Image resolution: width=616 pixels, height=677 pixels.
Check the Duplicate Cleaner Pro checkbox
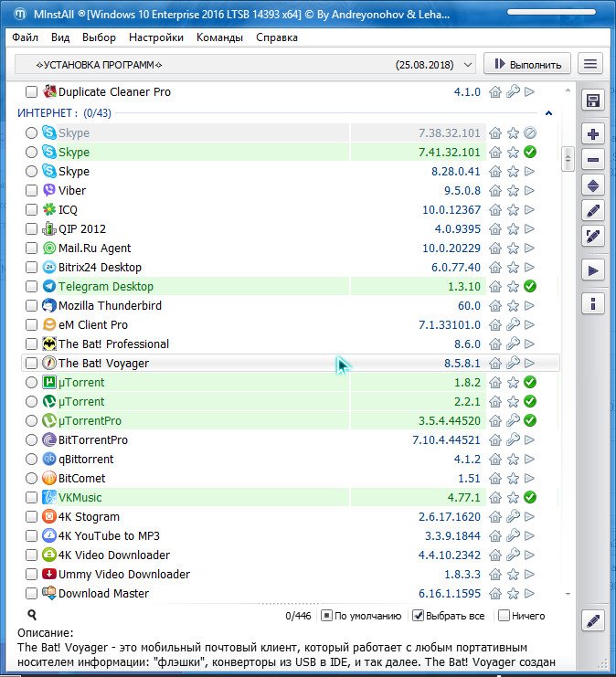(31, 91)
